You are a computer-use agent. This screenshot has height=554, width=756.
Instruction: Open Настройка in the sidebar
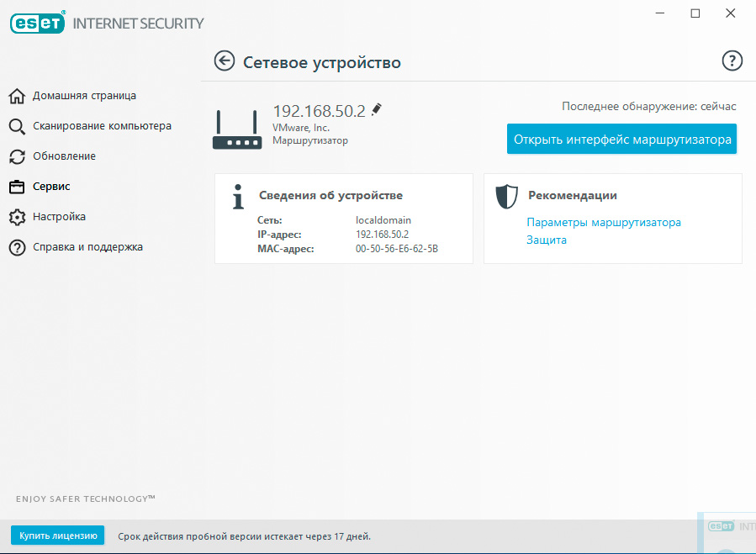[60, 217]
